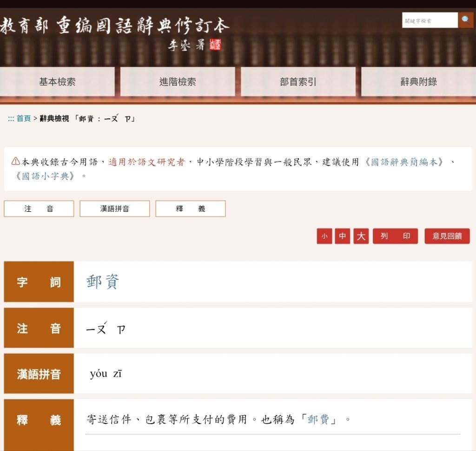Jump to the 漢語拼音 section button
The width and height of the screenshot is (476, 451).
coord(115,209)
